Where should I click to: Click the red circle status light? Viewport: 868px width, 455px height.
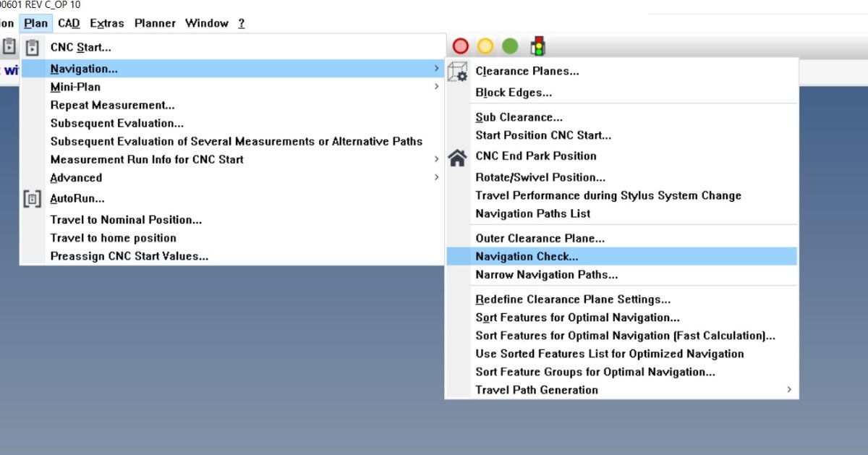461,46
